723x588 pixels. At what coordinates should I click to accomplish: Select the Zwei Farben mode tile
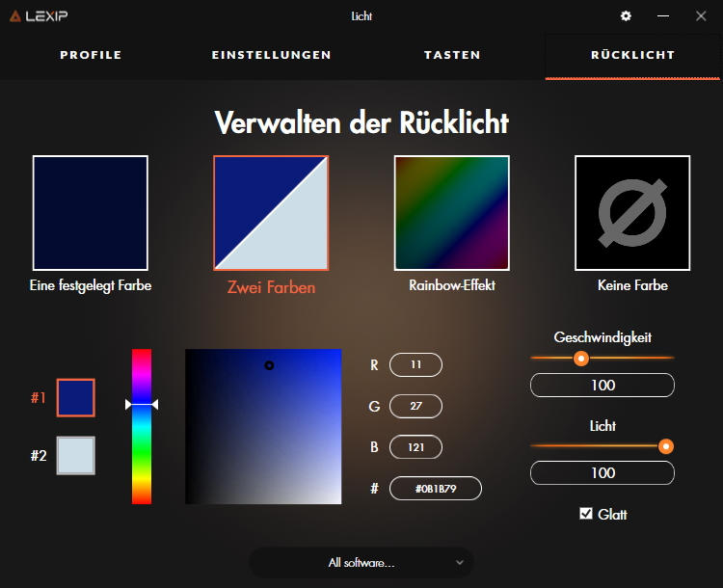[x=271, y=212]
